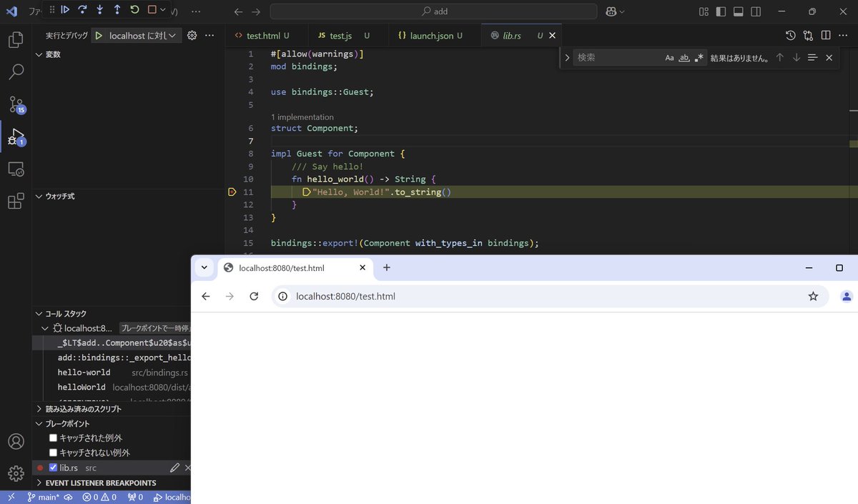
Task: Expand replace field in find widget
Action: (567, 58)
